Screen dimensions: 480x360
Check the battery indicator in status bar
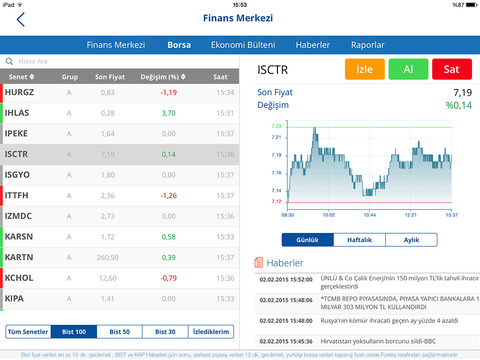point(472,5)
